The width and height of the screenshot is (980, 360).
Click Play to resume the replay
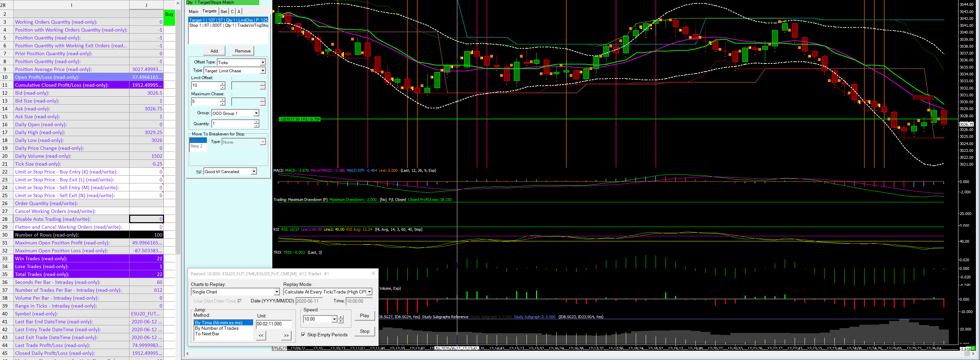click(364, 315)
